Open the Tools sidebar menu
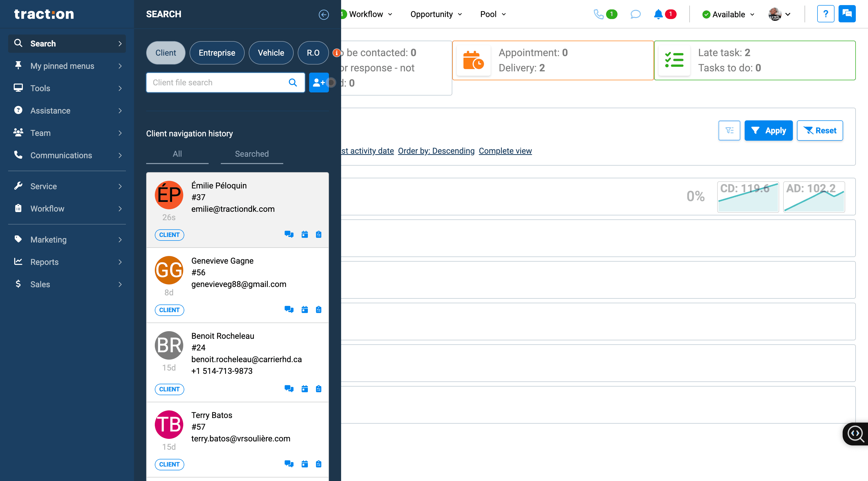The width and height of the screenshot is (868, 481). pyautogui.click(x=67, y=88)
